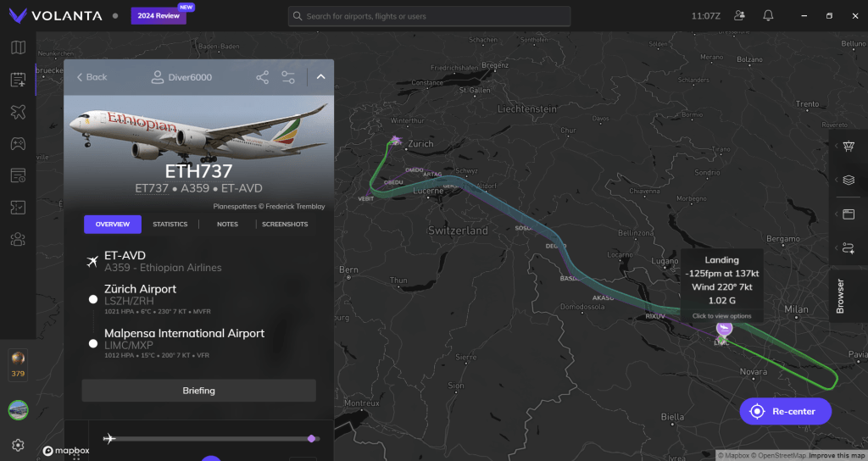Expand the route-add panel on the right edge

848,247
